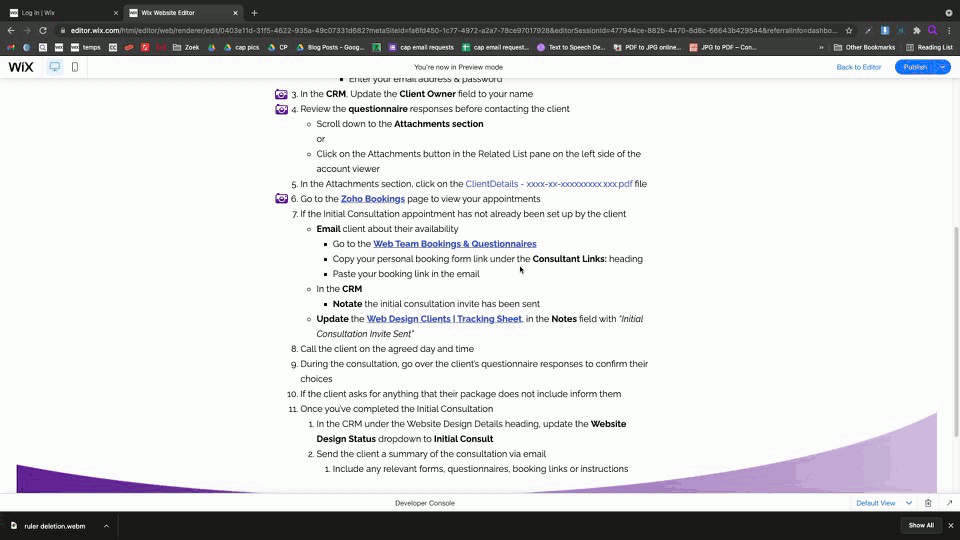
Task: Switch to mobile preview mode
Action: point(75,67)
